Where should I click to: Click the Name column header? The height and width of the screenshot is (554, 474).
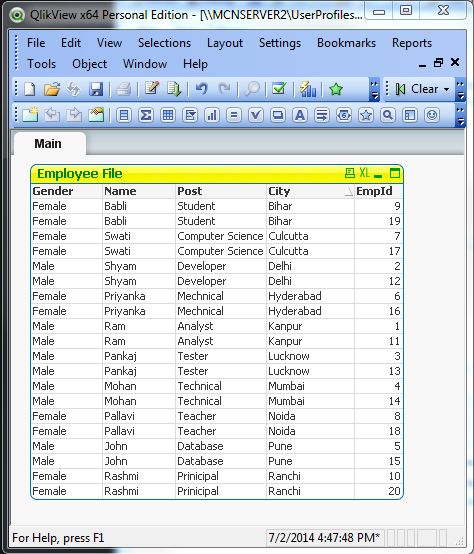click(139, 191)
